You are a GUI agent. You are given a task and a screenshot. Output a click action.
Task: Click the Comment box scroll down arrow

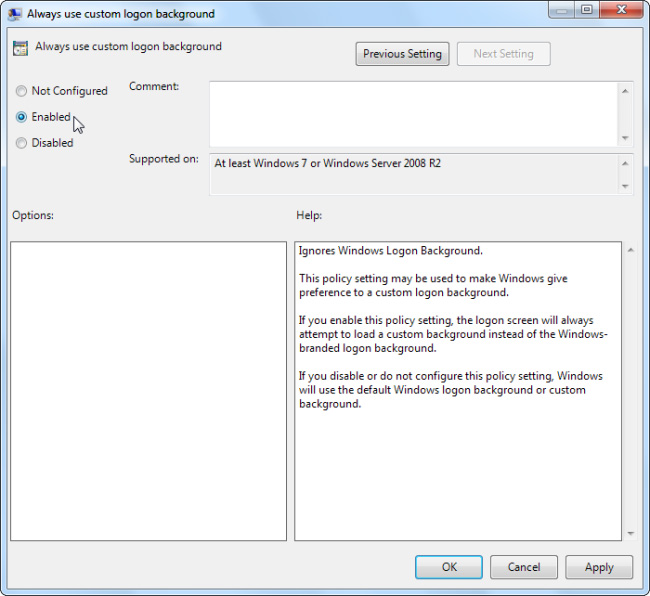[625, 138]
